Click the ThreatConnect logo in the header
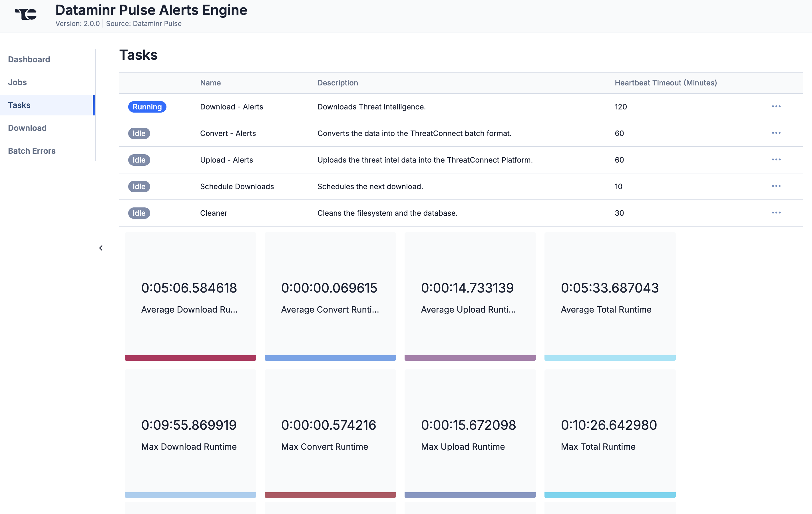 pos(26,14)
